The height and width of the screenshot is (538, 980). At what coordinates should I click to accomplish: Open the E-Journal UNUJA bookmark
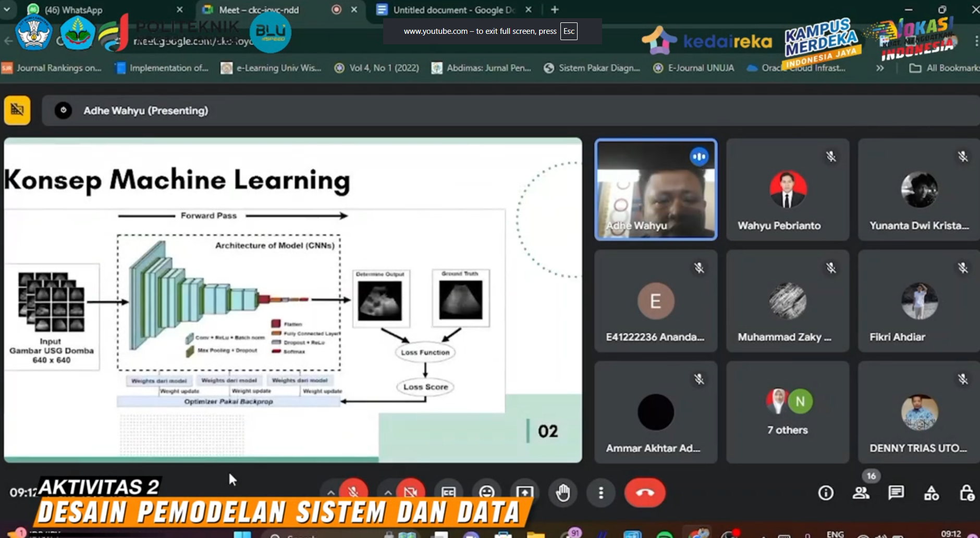click(694, 68)
